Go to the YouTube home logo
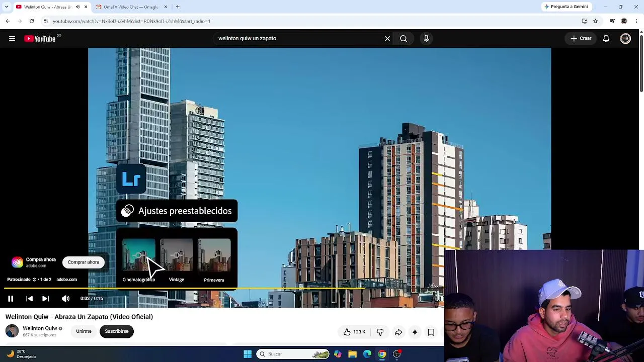The image size is (644, 362). click(x=40, y=39)
